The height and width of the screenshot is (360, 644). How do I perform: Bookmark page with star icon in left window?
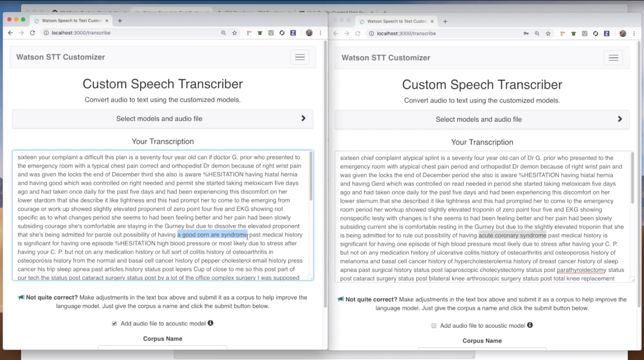click(x=234, y=33)
